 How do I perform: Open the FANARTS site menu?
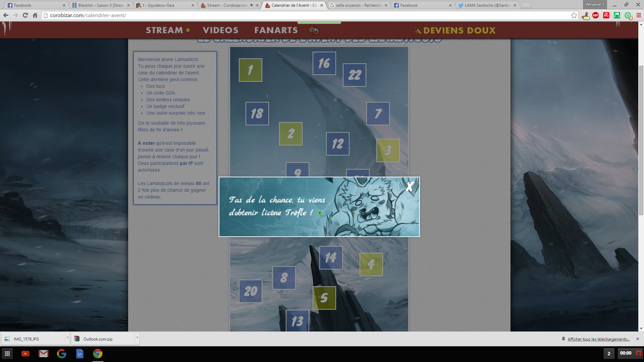pyautogui.click(x=276, y=30)
